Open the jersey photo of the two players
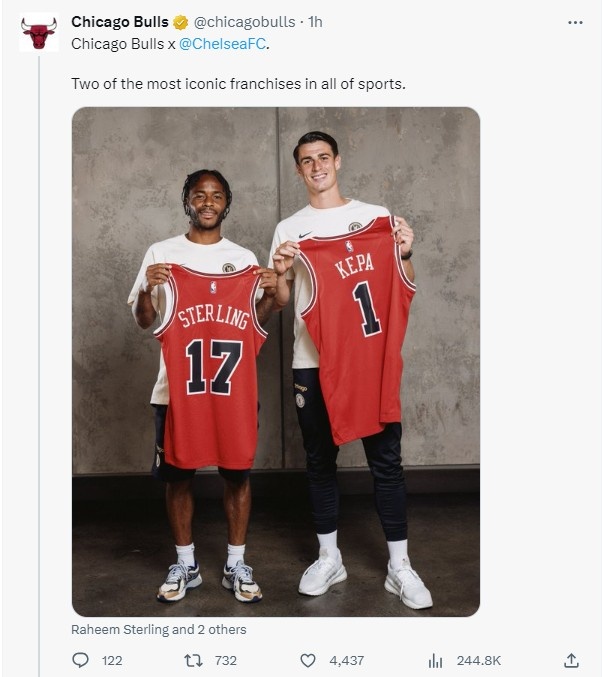602x677 pixels. (275, 361)
